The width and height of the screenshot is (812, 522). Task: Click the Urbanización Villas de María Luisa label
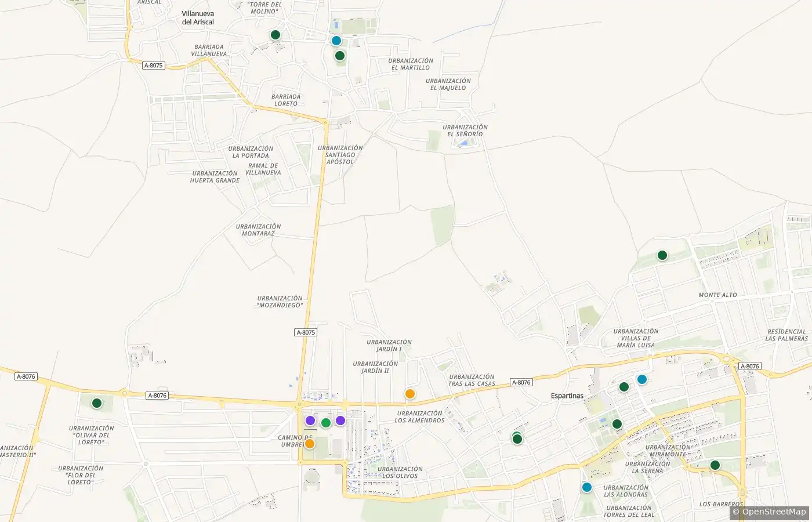tap(636, 338)
